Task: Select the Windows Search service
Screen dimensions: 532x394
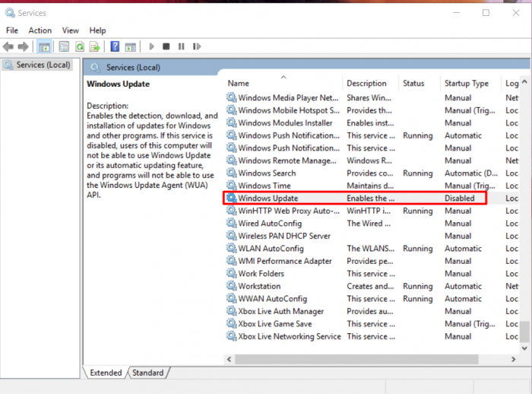Action: click(268, 173)
